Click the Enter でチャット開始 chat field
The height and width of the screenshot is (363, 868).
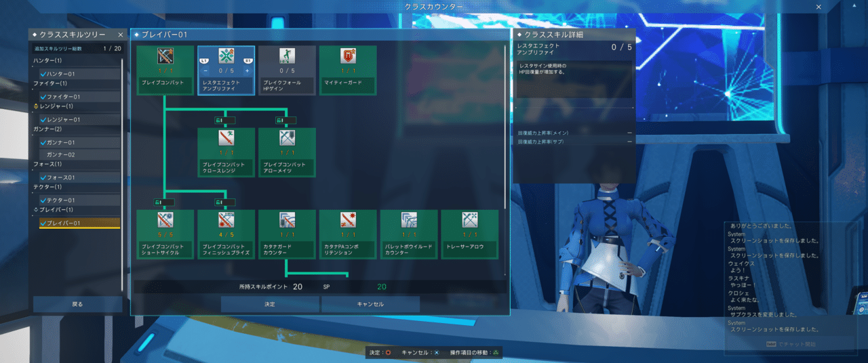(x=791, y=344)
